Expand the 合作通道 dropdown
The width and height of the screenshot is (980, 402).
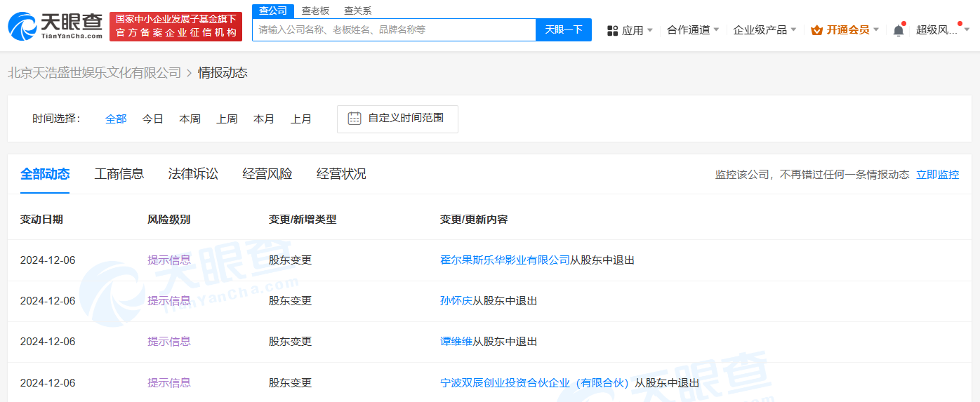point(693,30)
